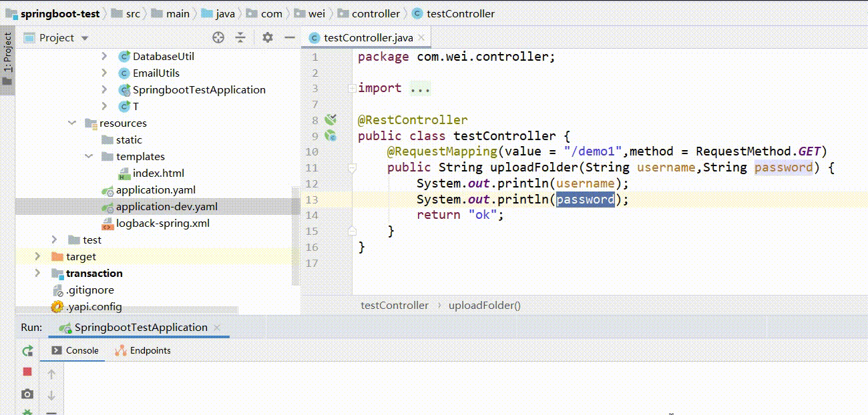Click the .yapi.config file icon
This screenshot has width=868, height=415.
pyautogui.click(x=57, y=307)
